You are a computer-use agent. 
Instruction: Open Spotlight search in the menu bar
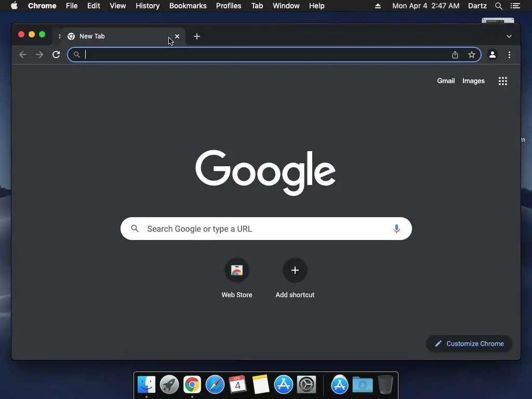[x=498, y=6]
